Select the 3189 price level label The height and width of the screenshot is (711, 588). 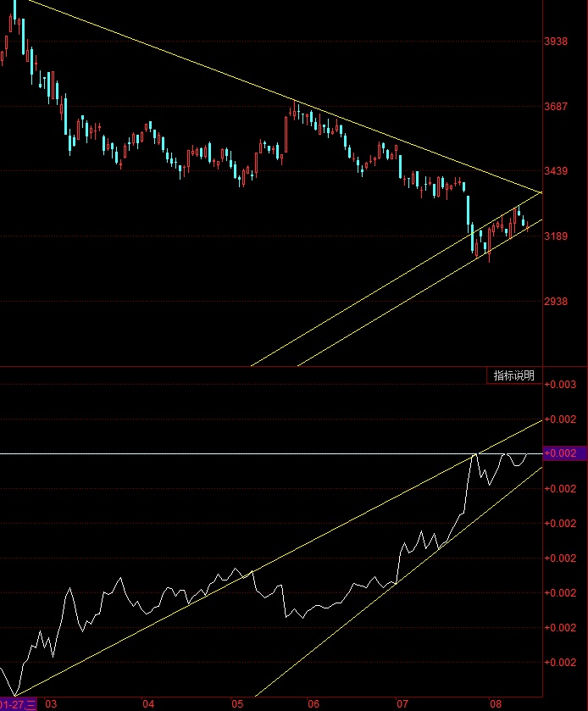click(556, 236)
